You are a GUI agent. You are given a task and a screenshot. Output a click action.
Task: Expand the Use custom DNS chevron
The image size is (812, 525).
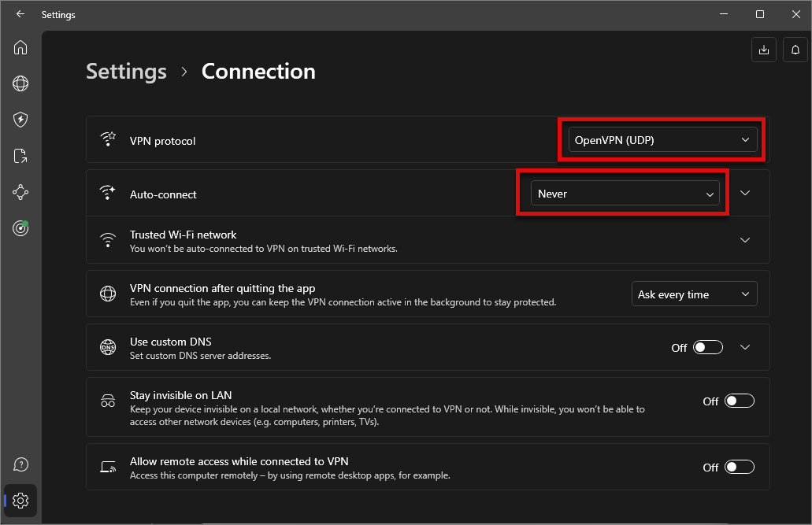pyautogui.click(x=745, y=347)
